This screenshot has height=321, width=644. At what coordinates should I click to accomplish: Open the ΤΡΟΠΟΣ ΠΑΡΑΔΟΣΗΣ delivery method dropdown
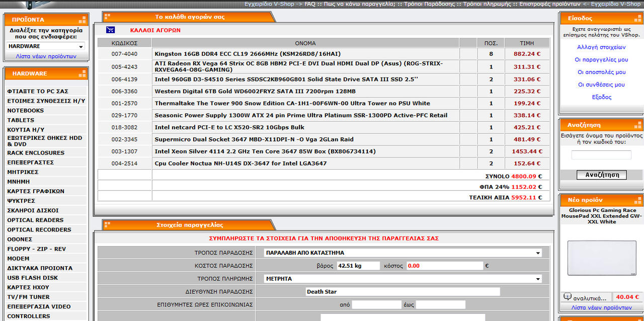(403, 253)
